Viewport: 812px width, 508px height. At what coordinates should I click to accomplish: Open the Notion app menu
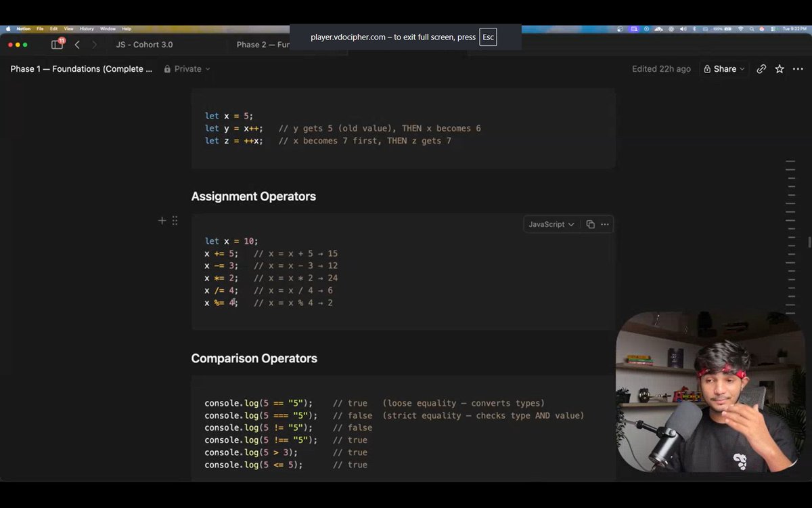click(23, 29)
